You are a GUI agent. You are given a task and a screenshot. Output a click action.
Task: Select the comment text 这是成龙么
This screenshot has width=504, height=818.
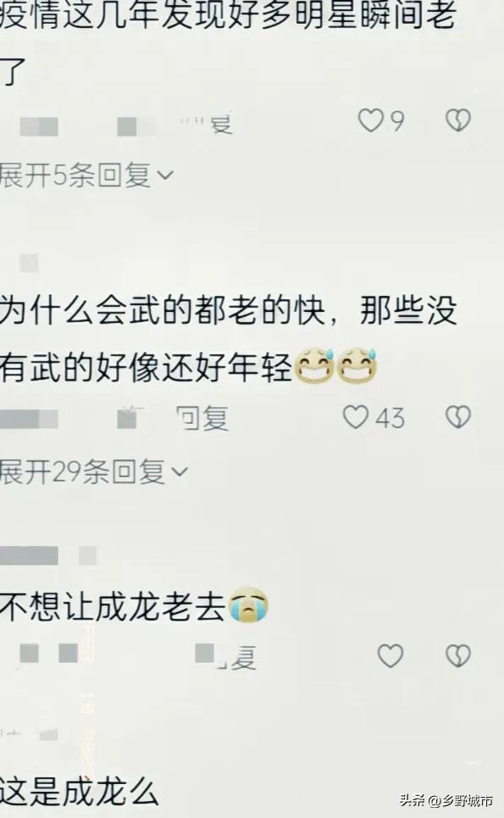pos(80,792)
